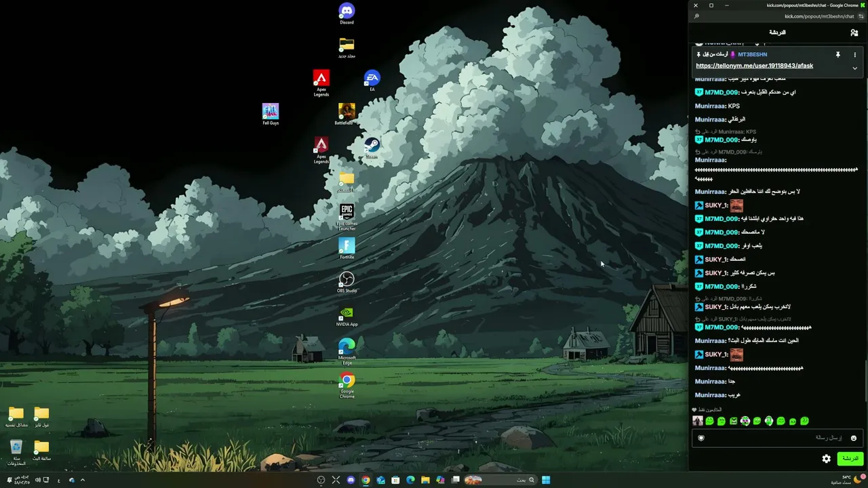This screenshot has height=488, width=868.
Task: Switch to Chrome in the taskbar
Action: (x=366, y=480)
